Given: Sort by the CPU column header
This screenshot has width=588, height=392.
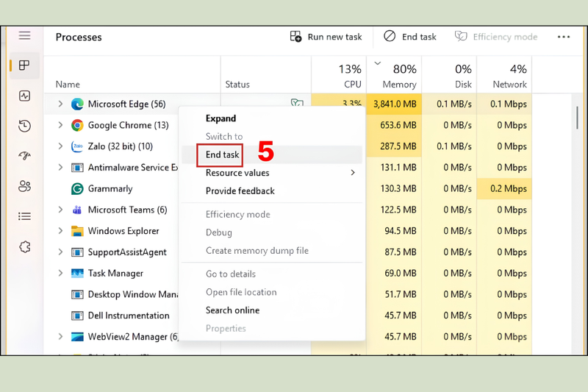Looking at the screenshot, I should click(339, 74).
